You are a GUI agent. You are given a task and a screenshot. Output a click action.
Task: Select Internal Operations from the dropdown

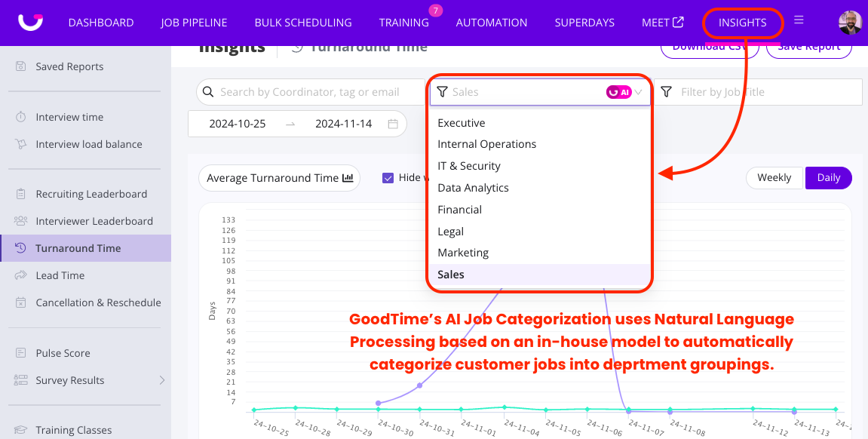pyautogui.click(x=540, y=144)
